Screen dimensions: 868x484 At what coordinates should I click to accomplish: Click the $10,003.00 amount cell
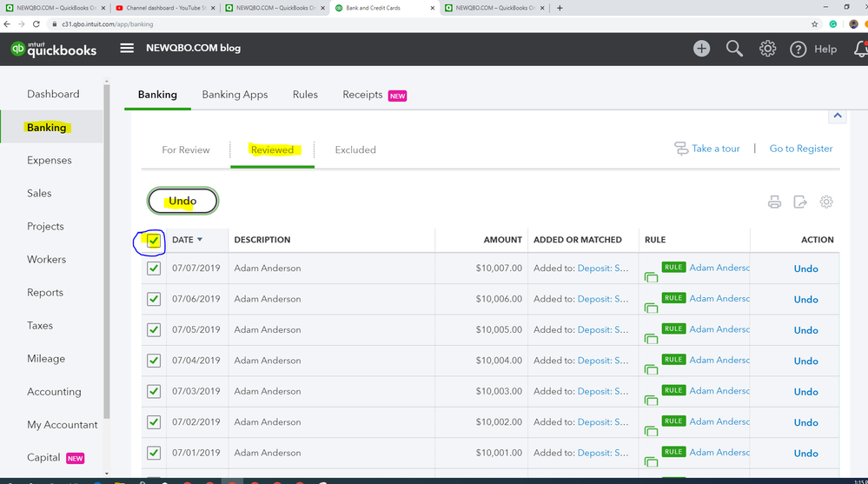(x=499, y=392)
